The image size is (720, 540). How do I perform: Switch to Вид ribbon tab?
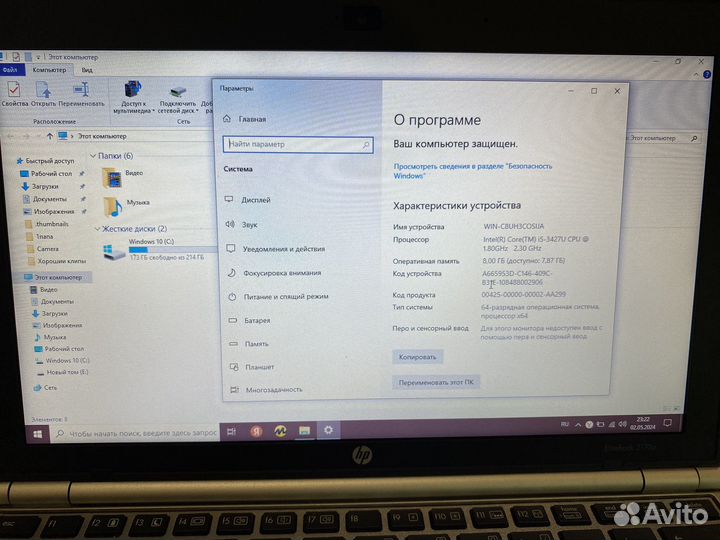point(87,70)
